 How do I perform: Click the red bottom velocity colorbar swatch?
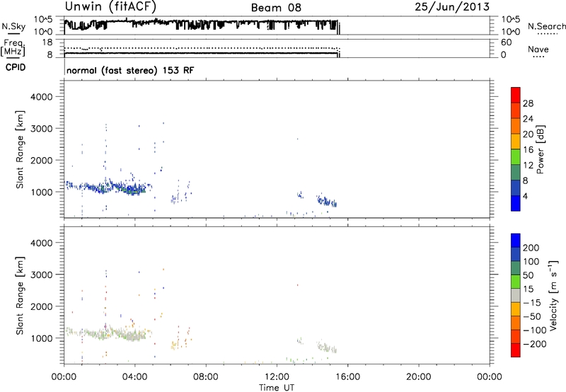516,350
